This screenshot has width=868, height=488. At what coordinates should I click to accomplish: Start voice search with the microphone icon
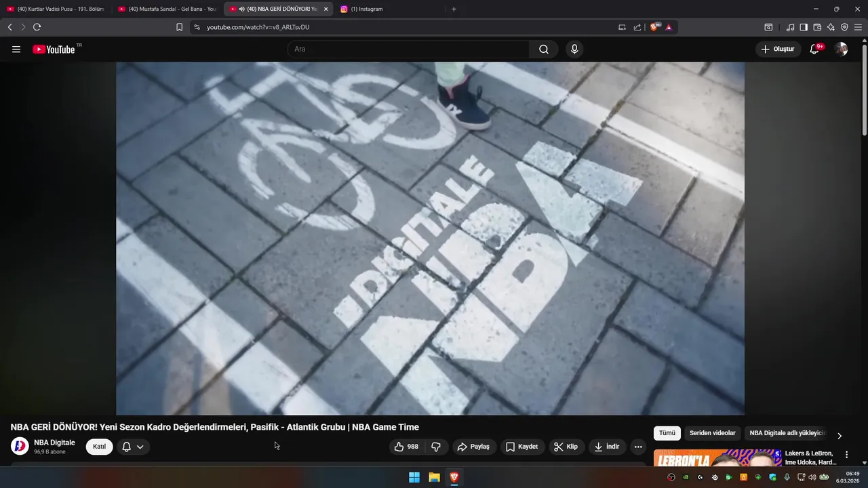pos(574,49)
